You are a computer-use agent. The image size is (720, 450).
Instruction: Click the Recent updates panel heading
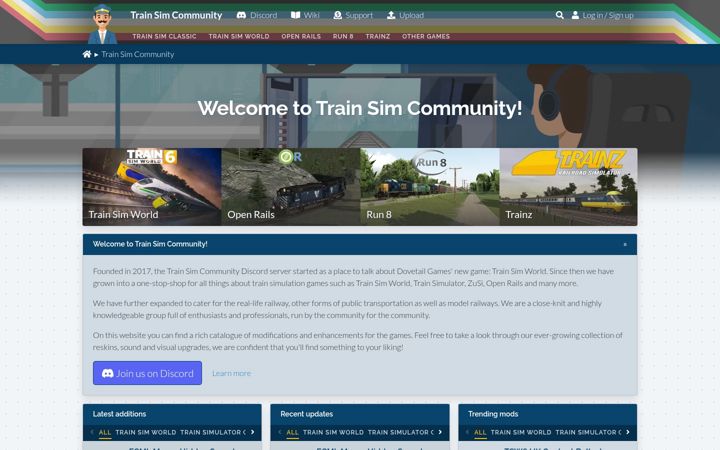point(307,414)
